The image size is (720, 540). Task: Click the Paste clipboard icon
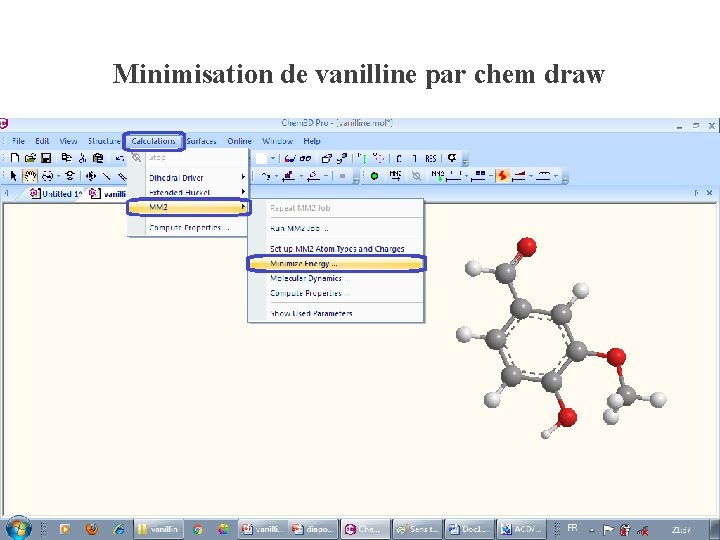click(98, 158)
